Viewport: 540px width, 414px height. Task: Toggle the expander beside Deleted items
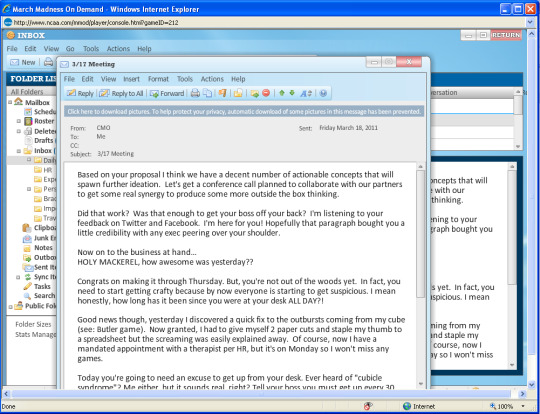click(x=19, y=131)
